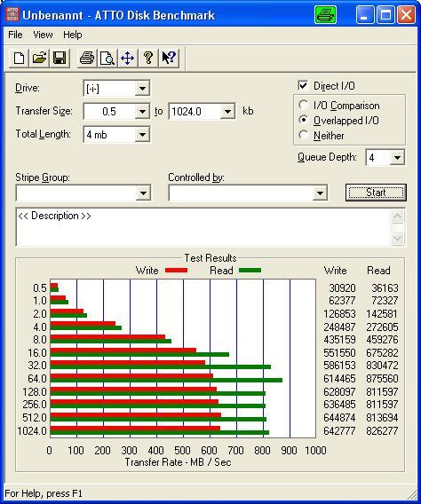Close the ATTO Disk Benchmark window
The width and height of the screenshot is (421, 504).
click(406, 15)
